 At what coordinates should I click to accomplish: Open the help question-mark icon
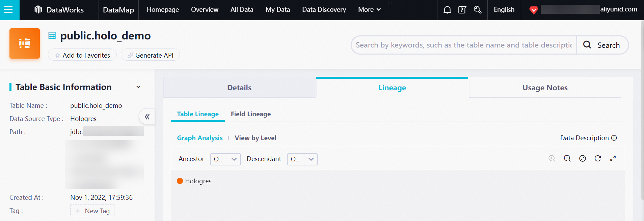pos(462,10)
